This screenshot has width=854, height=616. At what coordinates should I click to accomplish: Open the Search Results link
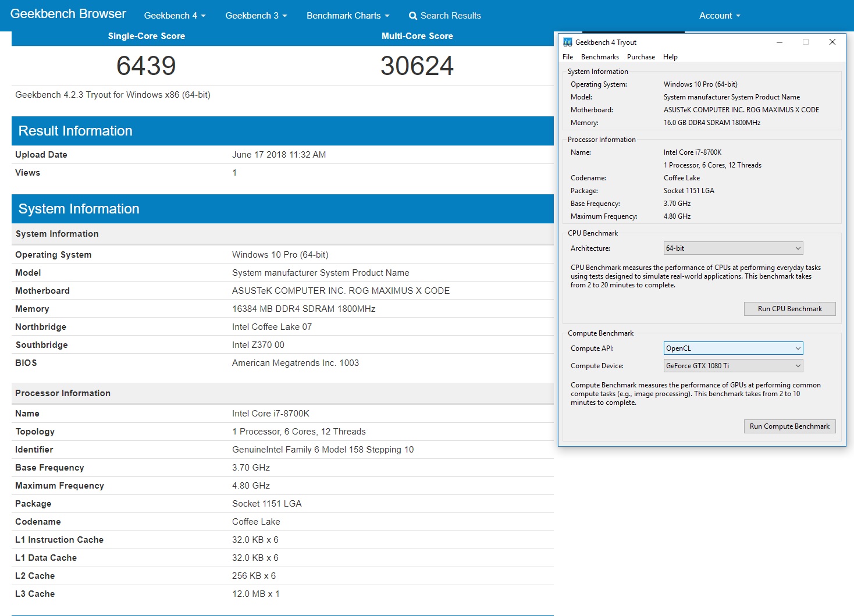tap(445, 16)
